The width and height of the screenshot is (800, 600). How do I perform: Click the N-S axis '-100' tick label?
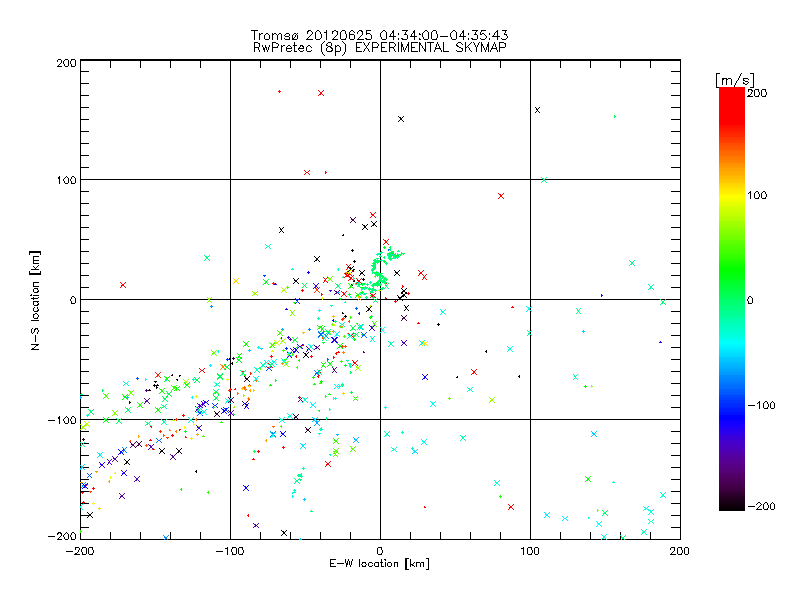(62, 420)
